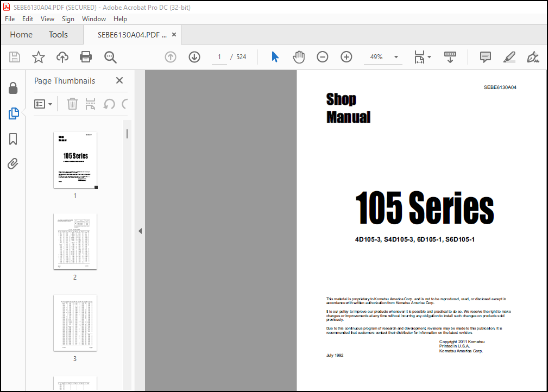Add a sticky note comment

point(486,57)
